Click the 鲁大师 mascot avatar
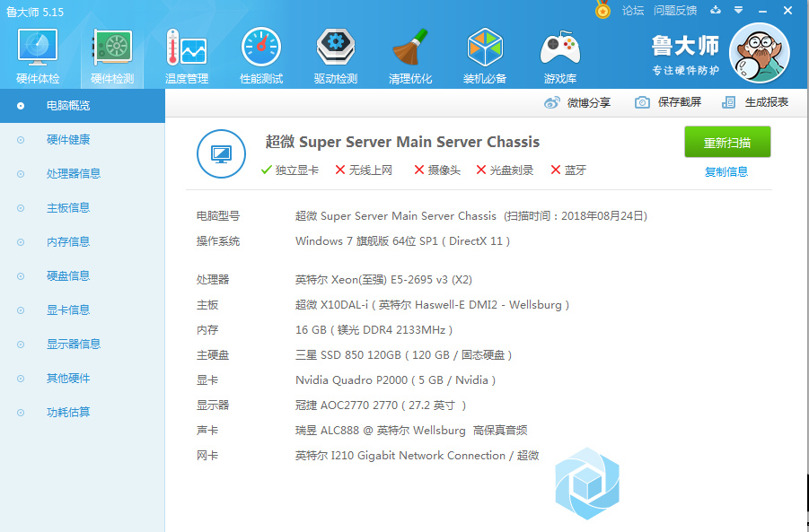809x532 pixels. pos(759,53)
